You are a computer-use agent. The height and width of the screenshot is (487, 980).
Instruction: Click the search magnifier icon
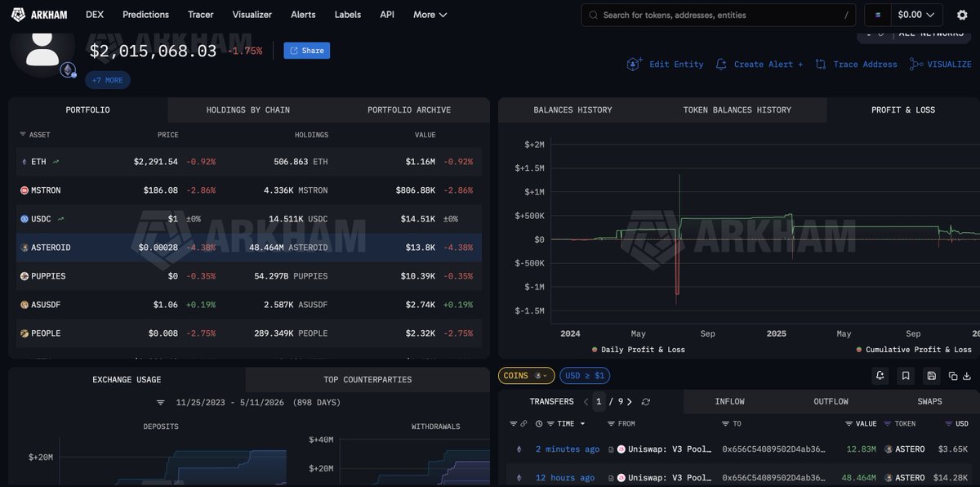coord(593,15)
